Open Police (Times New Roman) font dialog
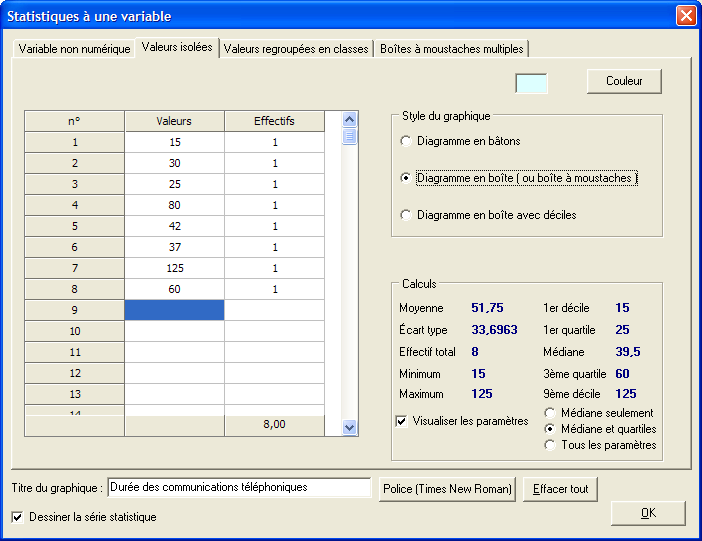Screen dimensions: 702x541 point(446,489)
